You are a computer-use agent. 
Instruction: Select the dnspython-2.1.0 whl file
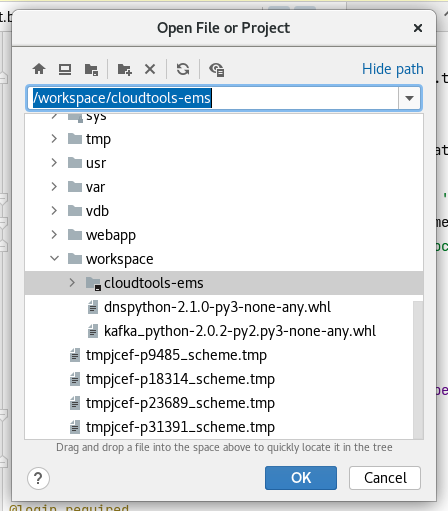click(217, 307)
